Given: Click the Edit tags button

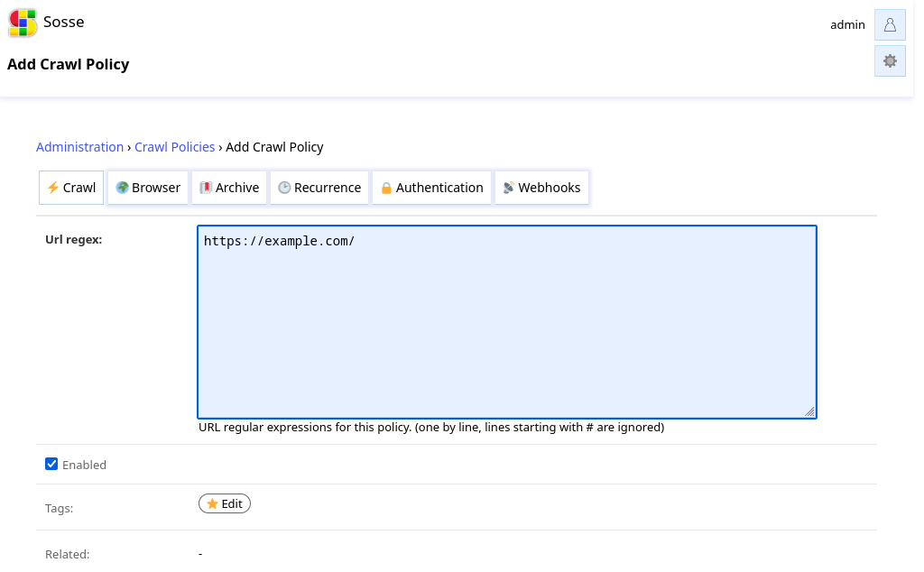Looking at the screenshot, I should [x=225, y=503].
